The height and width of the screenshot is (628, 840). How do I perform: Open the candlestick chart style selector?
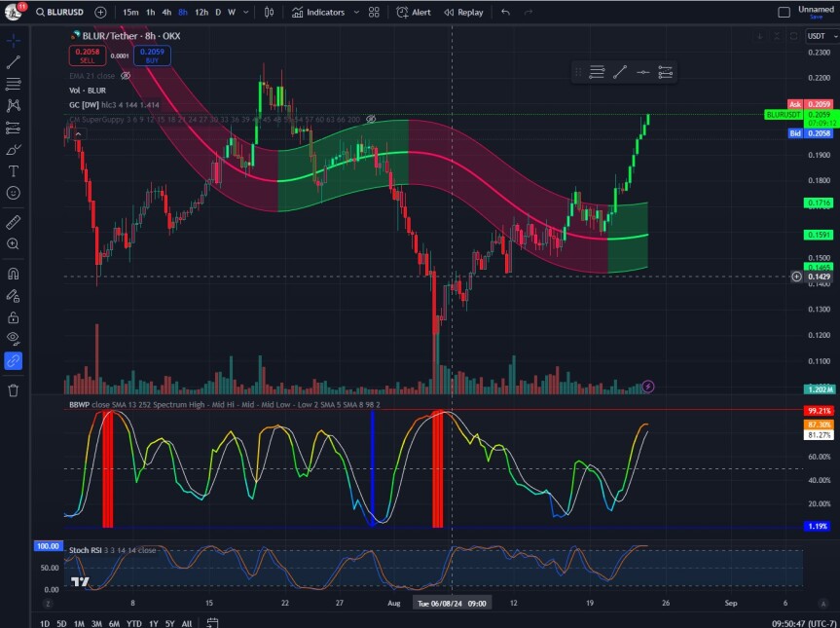coord(269,13)
